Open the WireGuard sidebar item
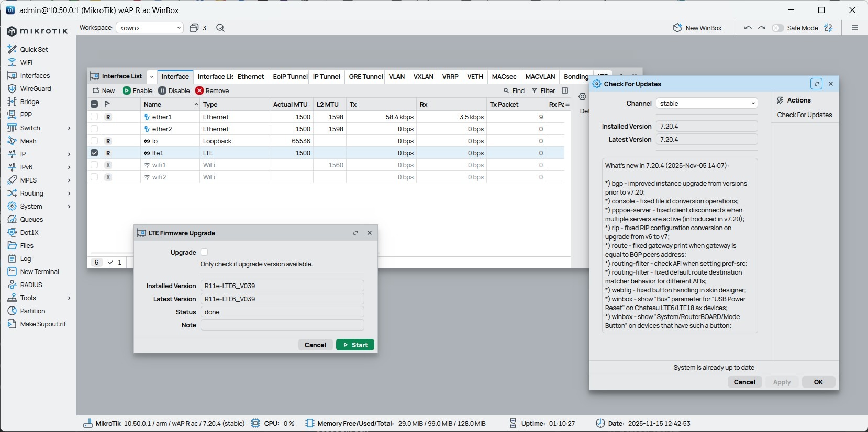 click(35, 88)
